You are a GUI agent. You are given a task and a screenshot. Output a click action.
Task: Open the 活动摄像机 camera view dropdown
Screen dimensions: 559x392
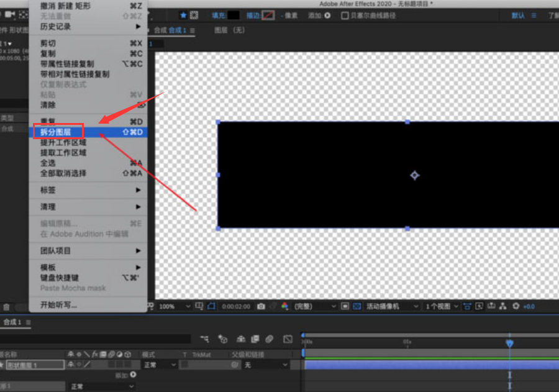(x=392, y=306)
